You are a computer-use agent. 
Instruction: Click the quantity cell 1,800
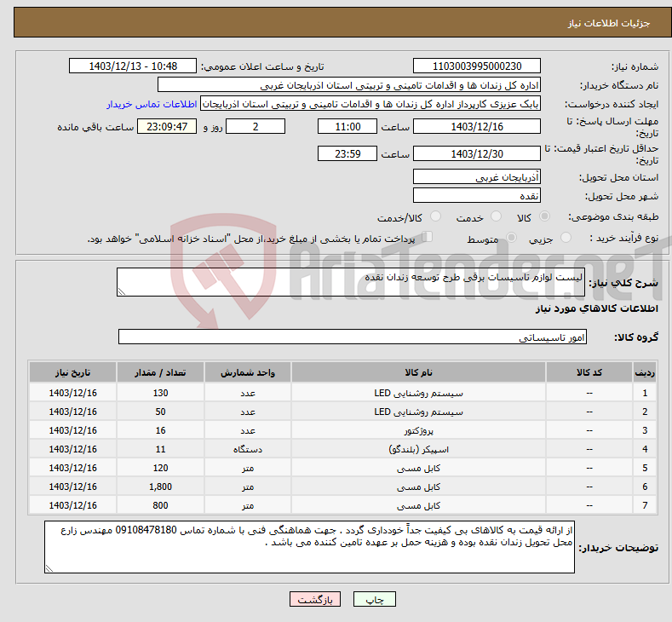(x=160, y=487)
